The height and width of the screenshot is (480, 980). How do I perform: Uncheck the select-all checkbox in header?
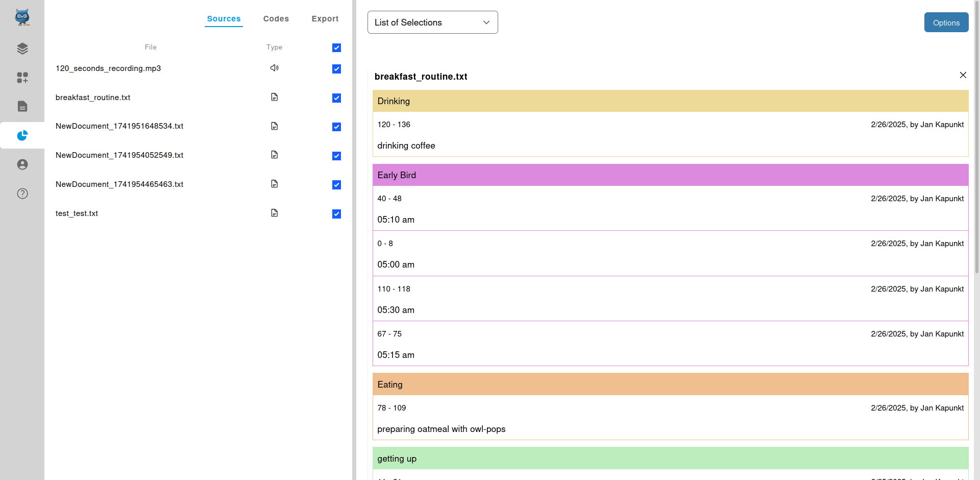tap(336, 47)
